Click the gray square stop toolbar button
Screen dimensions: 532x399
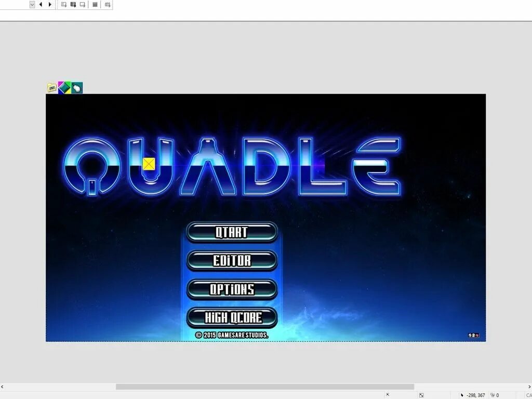(x=95, y=4)
